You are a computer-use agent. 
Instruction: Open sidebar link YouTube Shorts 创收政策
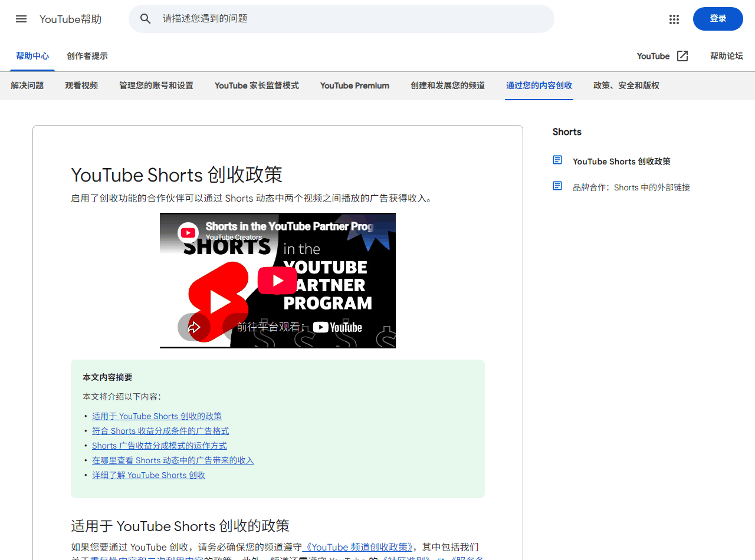(x=622, y=161)
